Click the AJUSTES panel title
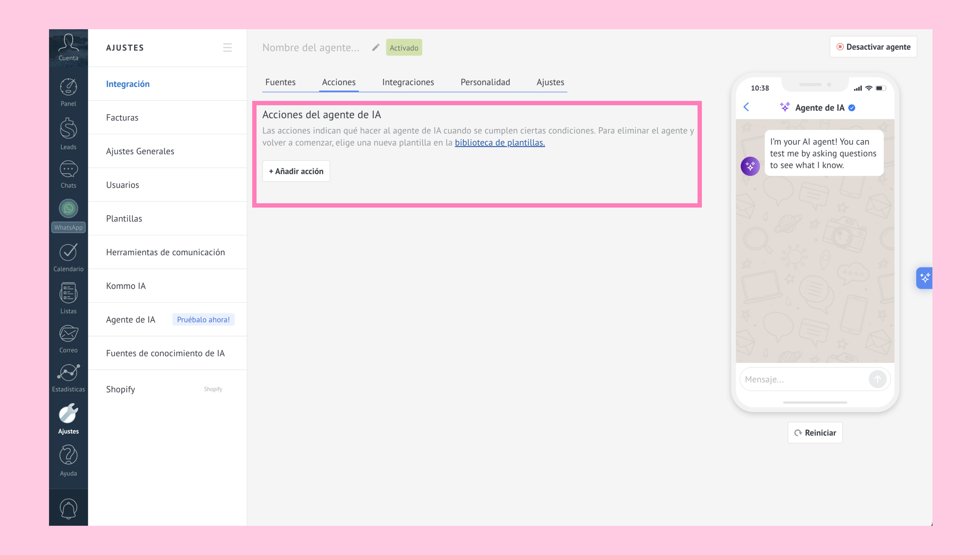 pos(125,48)
